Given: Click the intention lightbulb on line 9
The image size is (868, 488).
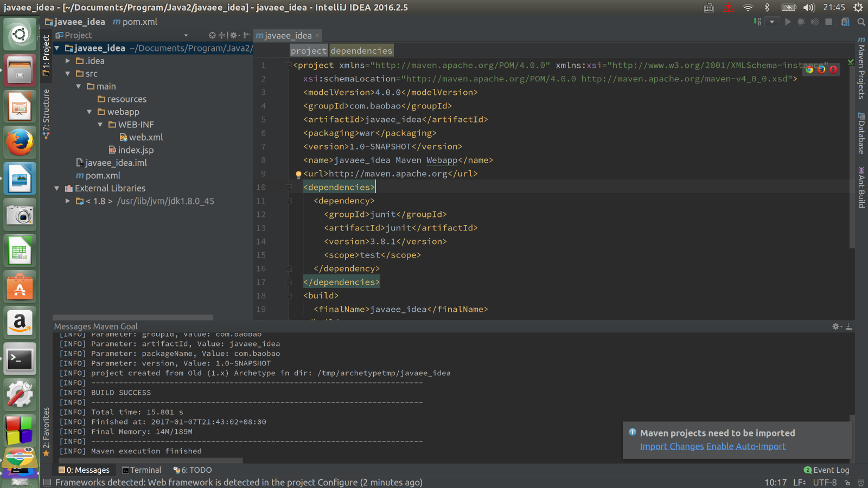Looking at the screenshot, I should point(298,175).
